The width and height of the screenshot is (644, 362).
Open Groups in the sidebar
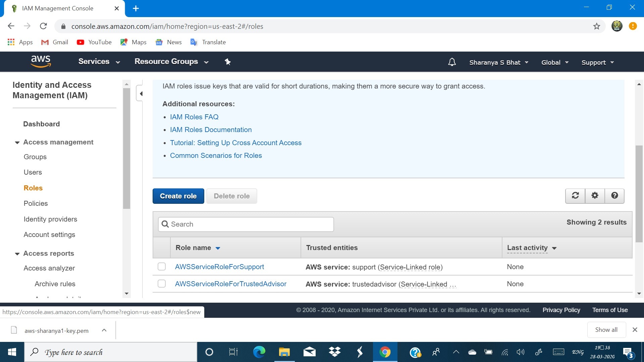(x=35, y=157)
